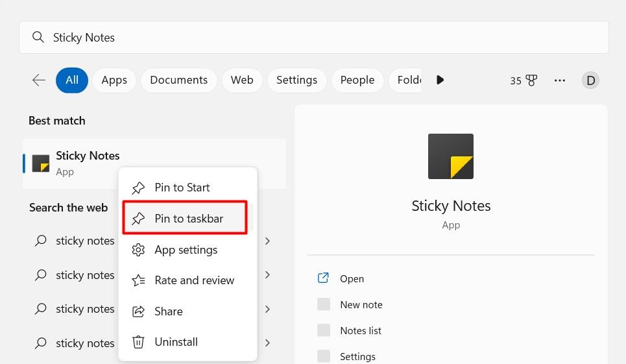Click the share icon in context menu
This screenshot has height=364, width=626.
pyautogui.click(x=138, y=311)
